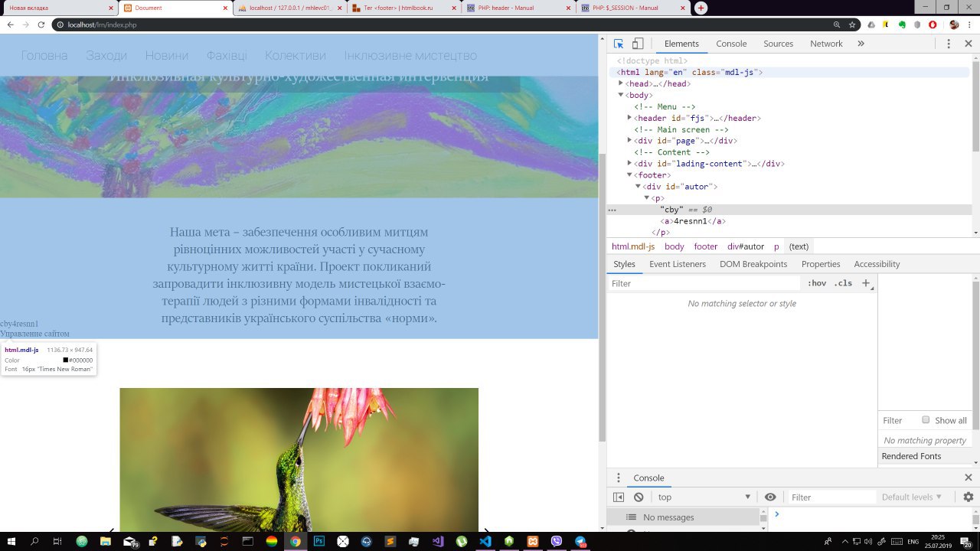Open a new browser tab with plus button
The height and width of the screenshot is (551, 980).
[x=701, y=8]
